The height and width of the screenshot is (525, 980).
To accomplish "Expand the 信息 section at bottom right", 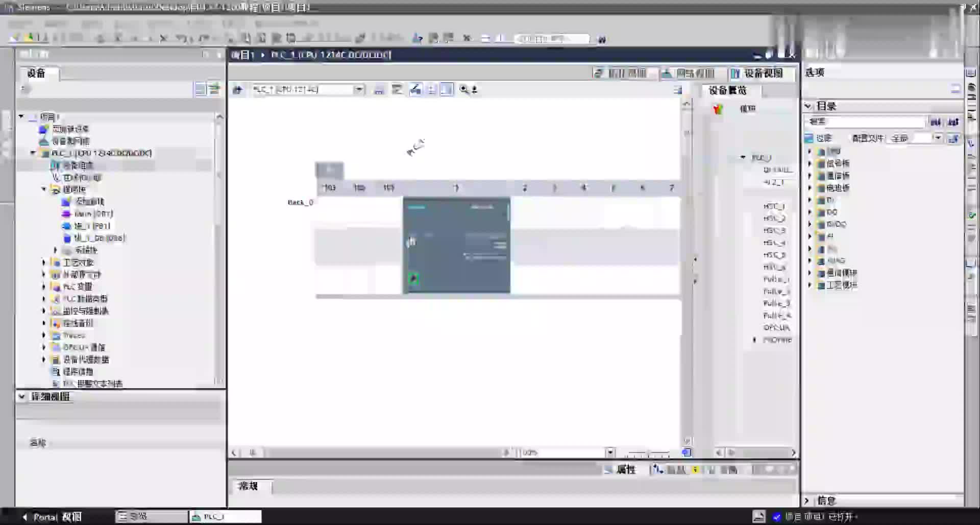I will point(807,500).
